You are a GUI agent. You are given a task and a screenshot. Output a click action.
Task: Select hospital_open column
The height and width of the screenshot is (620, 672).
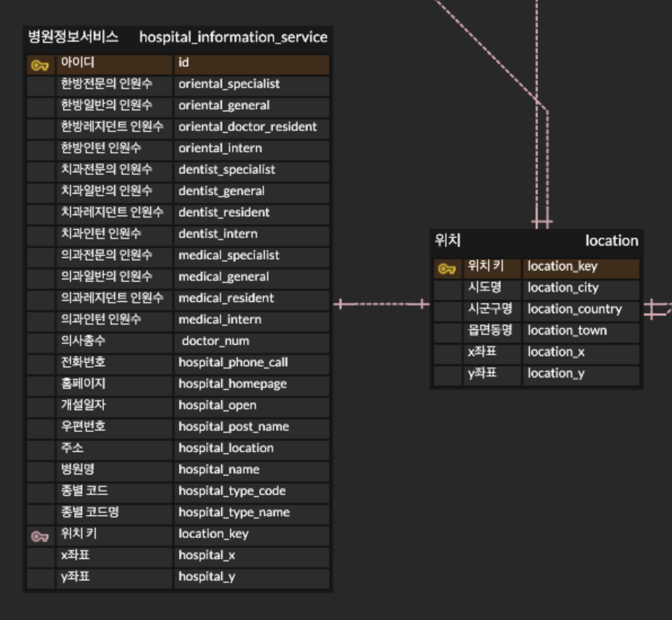pyautogui.click(x=251, y=408)
